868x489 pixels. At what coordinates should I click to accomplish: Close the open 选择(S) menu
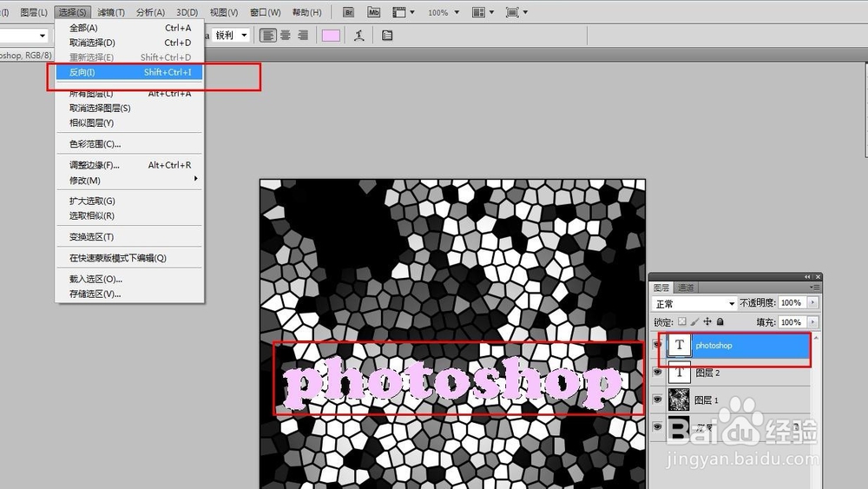tap(73, 12)
